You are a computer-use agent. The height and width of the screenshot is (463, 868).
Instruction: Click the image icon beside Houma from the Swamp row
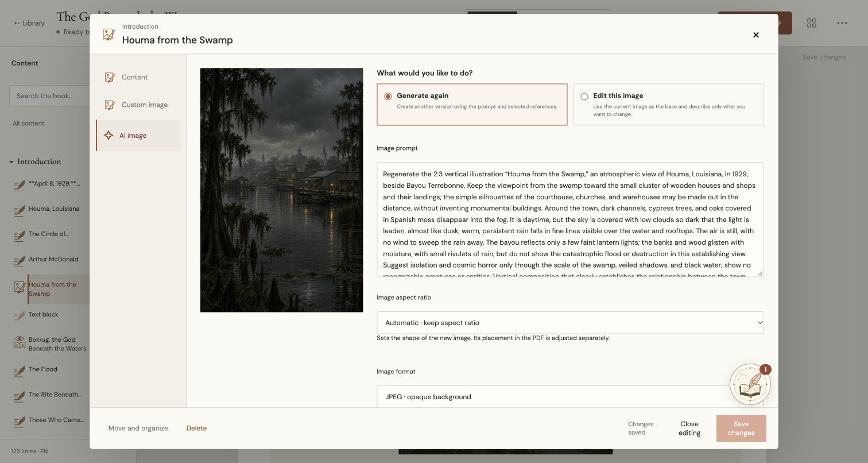(x=19, y=286)
